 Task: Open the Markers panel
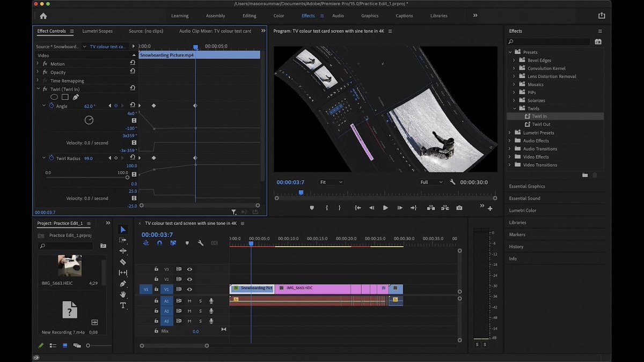click(x=517, y=234)
